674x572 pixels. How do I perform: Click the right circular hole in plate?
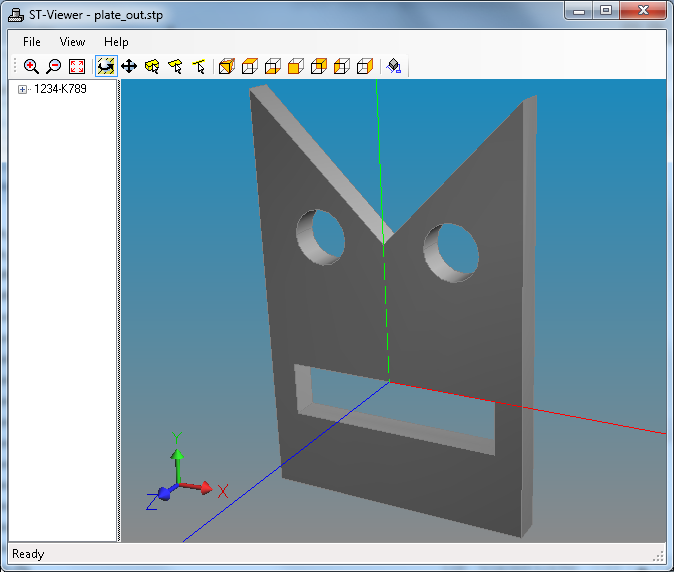[x=451, y=253]
